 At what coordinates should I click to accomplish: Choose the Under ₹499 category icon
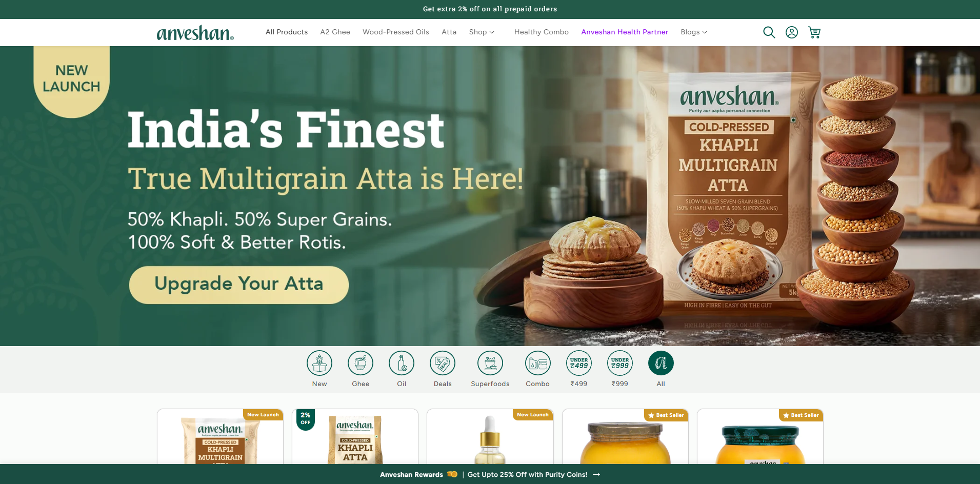(579, 364)
